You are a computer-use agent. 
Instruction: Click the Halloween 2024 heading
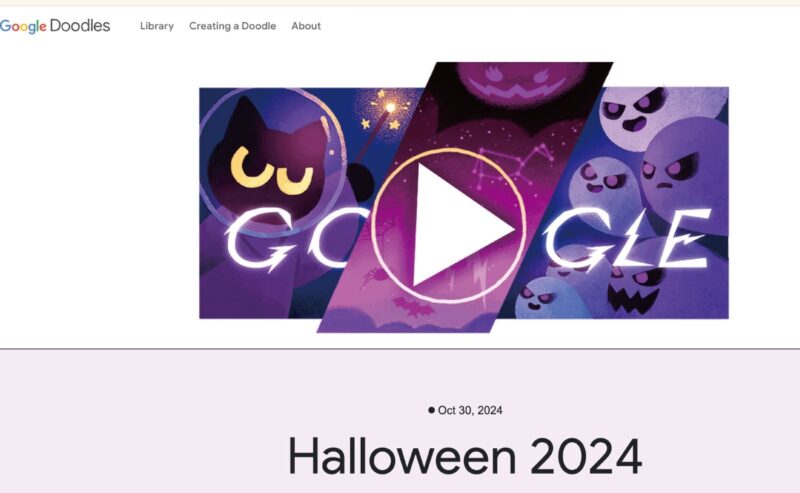(x=464, y=457)
